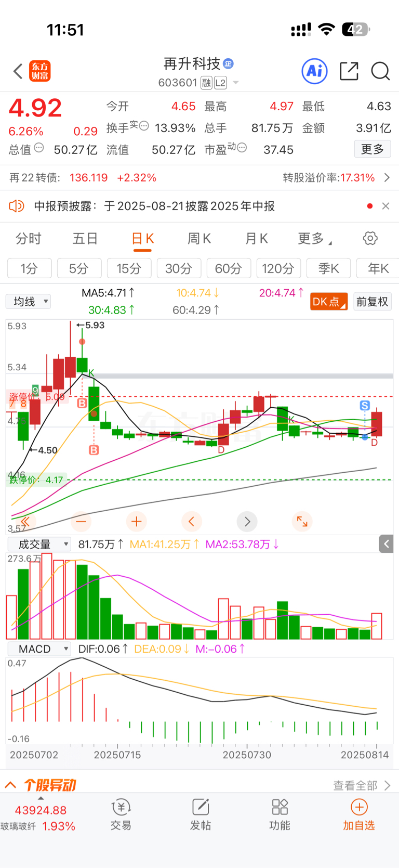Open the 成交量 indicator dropdown
399x868 pixels.
39,545
